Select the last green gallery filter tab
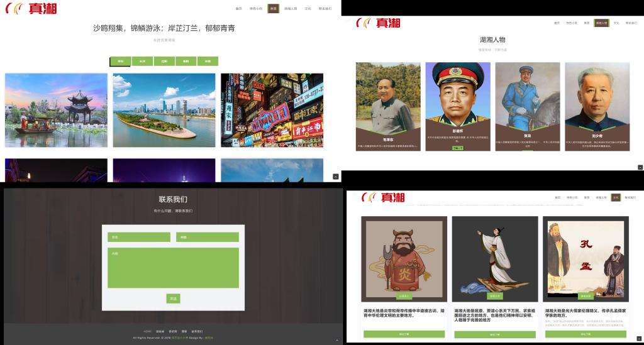644x345 pixels. (x=208, y=62)
